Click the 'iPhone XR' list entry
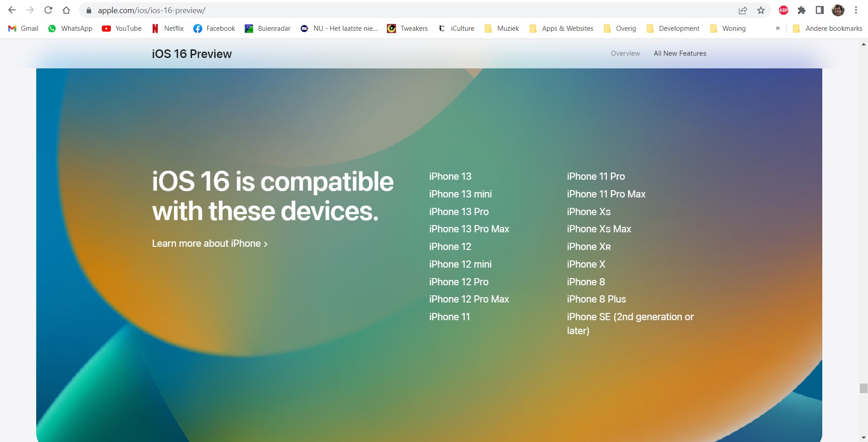The height and width of the screenshot is (442, 868). click(x=589, y=247)
